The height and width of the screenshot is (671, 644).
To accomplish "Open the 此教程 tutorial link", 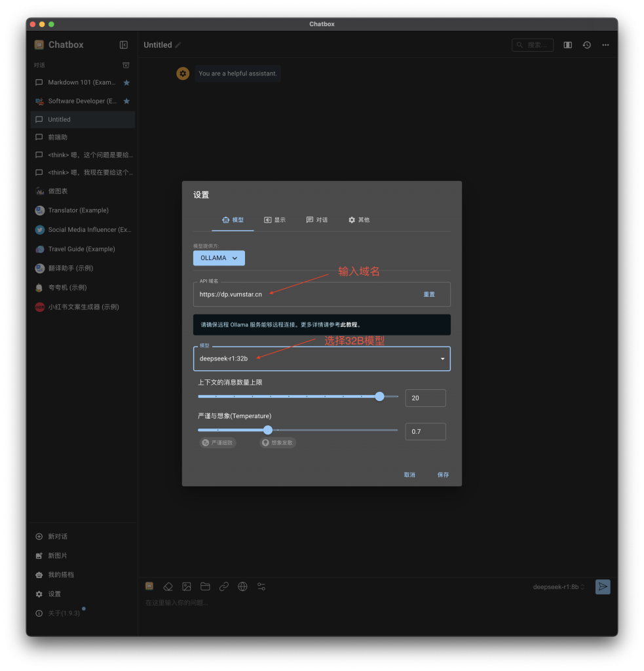I will [349, 325].
